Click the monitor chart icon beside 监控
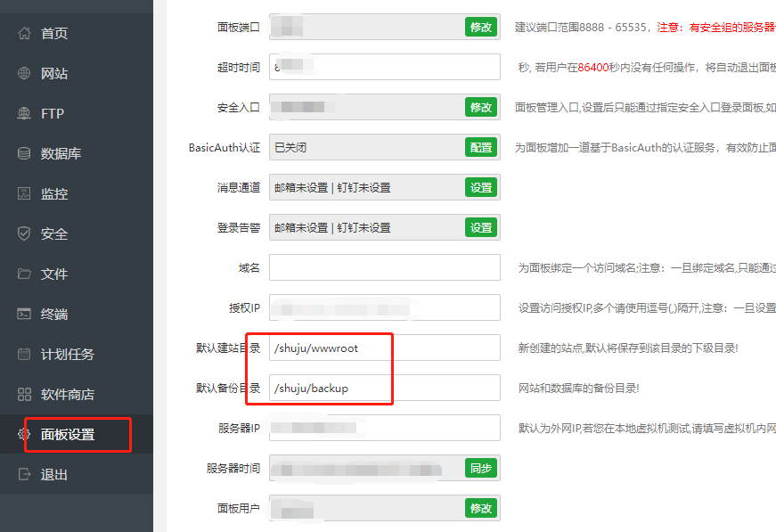 [24, 193]
